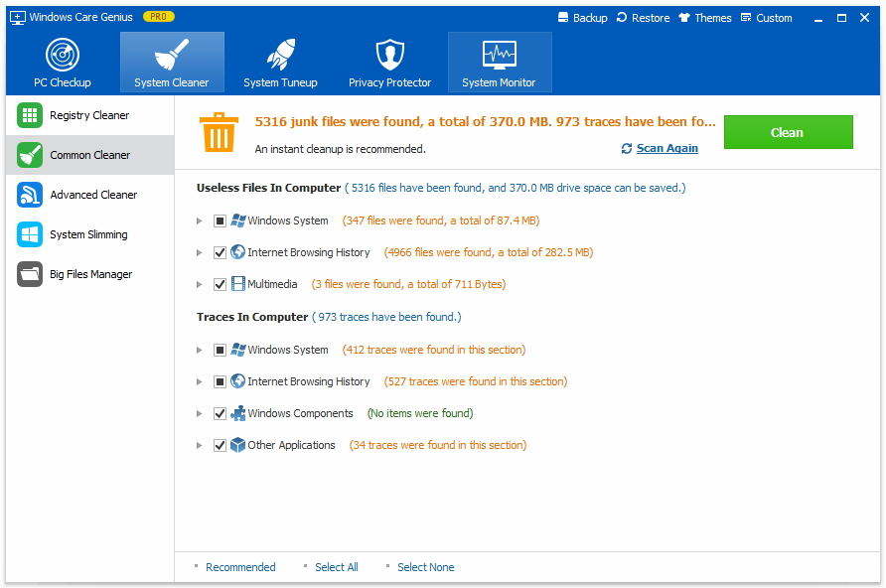Click the System Slimming Windows icon
This screenshot has width=886, height=588.
(30, 234)
